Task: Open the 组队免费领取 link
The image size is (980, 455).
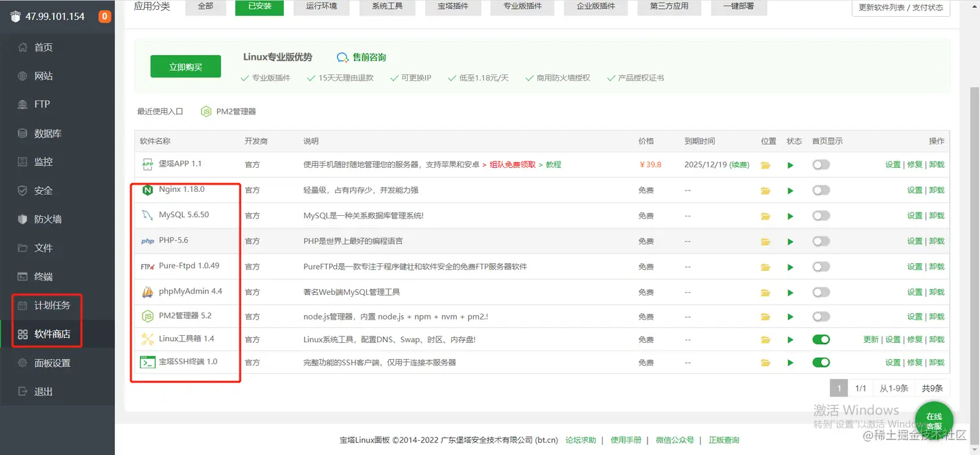Action: 513,165
